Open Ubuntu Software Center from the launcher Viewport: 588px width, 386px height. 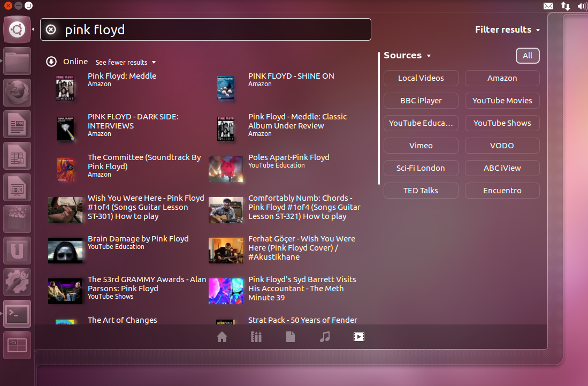pos(17,218)
